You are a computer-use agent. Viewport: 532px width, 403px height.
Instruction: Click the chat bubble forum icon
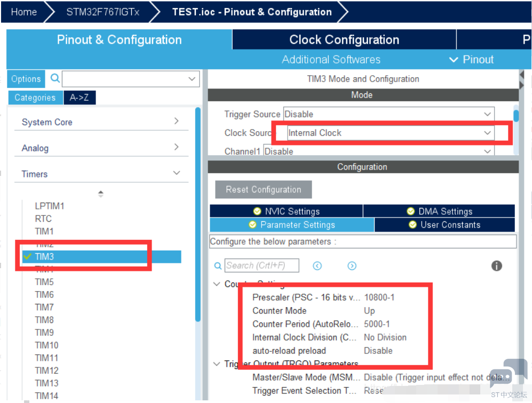pyautogui.click(x=508, y=373)
